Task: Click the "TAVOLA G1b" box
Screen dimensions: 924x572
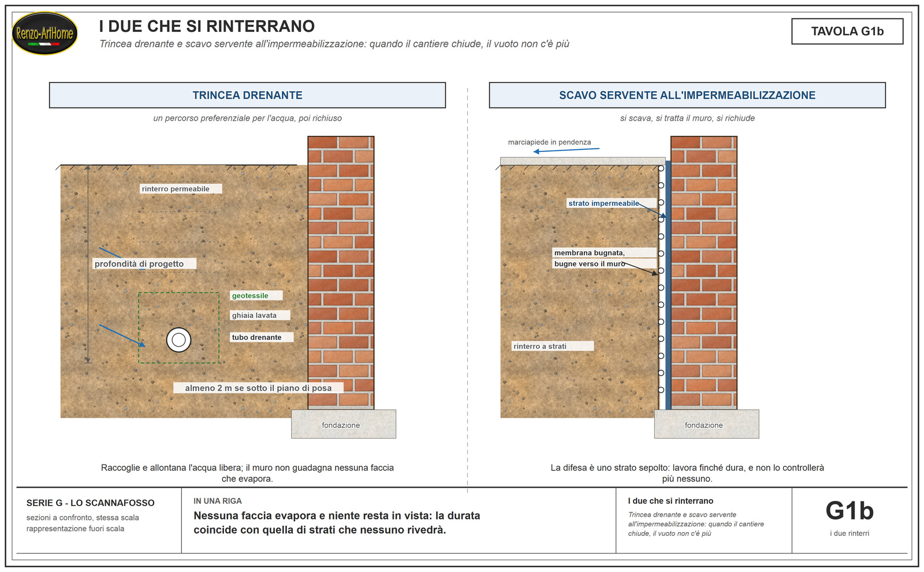Action: (847, 31)
